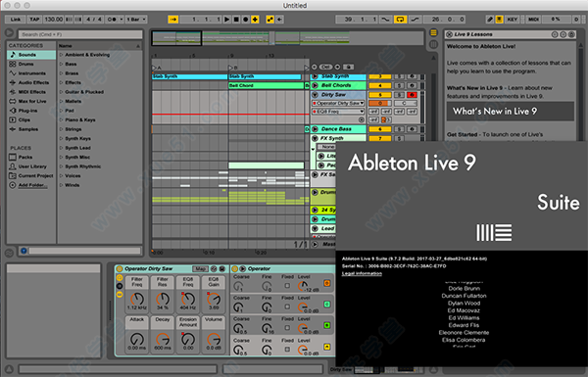The image size is (588, 377).
Task: Click the Punch-Out switch icon
Action: [415, 20]
